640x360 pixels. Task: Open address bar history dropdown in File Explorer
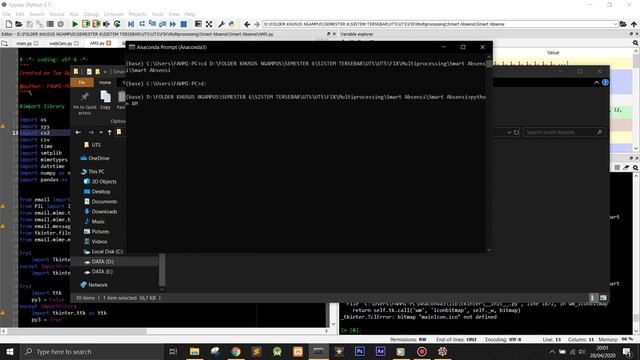[509, 132]
